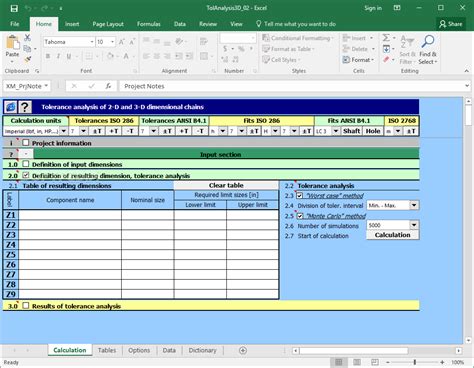Open the font name Tahoma dropdown

click(x=92, y=42)
